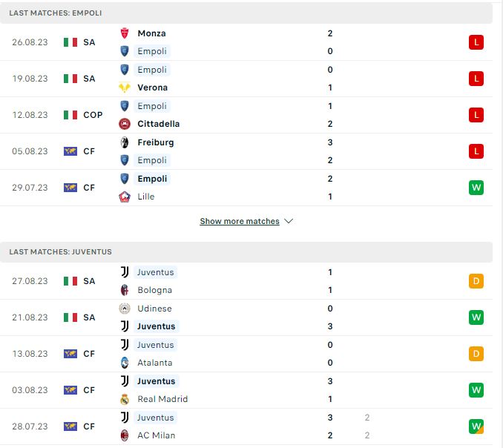Expand the list with Show more matches chevron
503x448 pixels.
click(x=289, y=221)
